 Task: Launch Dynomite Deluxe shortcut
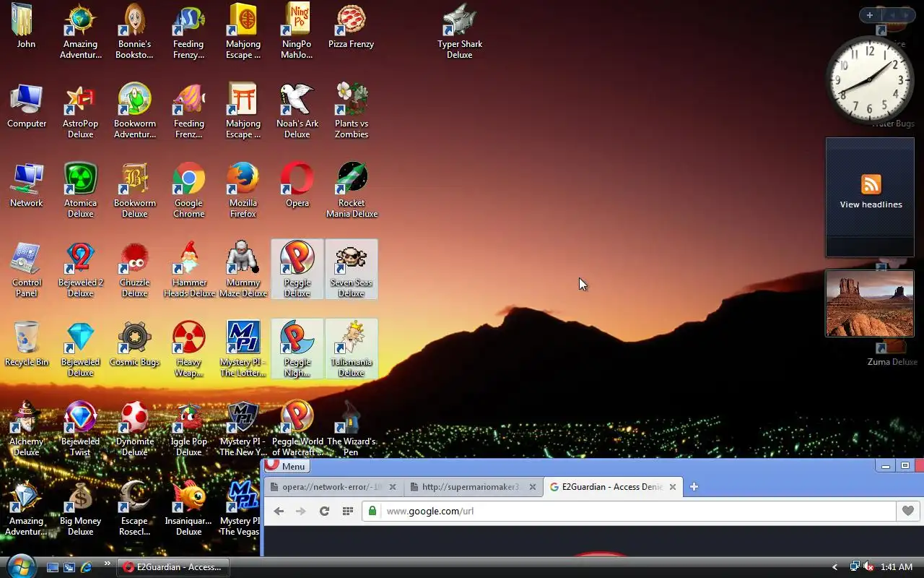tap(134, 428)
